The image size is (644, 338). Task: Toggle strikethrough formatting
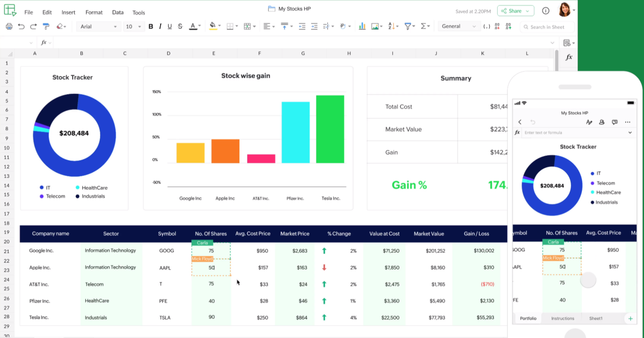(180, 26)
